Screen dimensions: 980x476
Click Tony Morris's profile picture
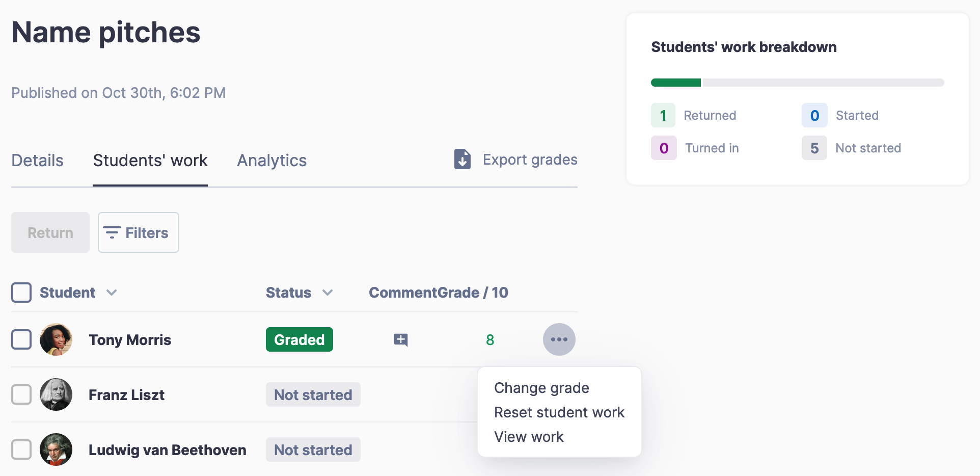pyautogui.click(x=56, y=339)
